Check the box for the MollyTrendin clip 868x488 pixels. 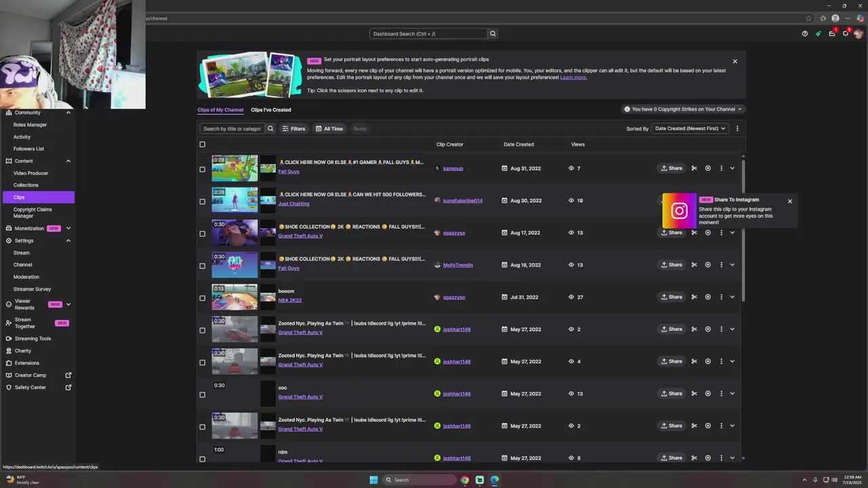[202, 266]
